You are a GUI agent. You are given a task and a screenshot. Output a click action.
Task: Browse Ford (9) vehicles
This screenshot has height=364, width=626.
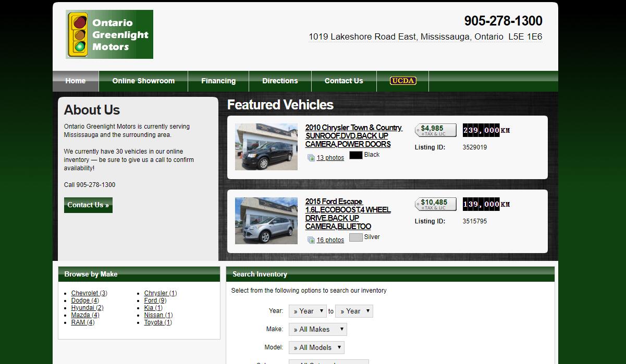(155, 300)
